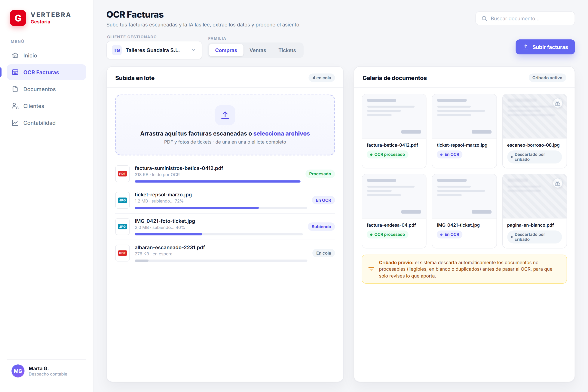Click the Subir facturas button
This screenshot has width=588, height=392.
click(x=545, y=47)
